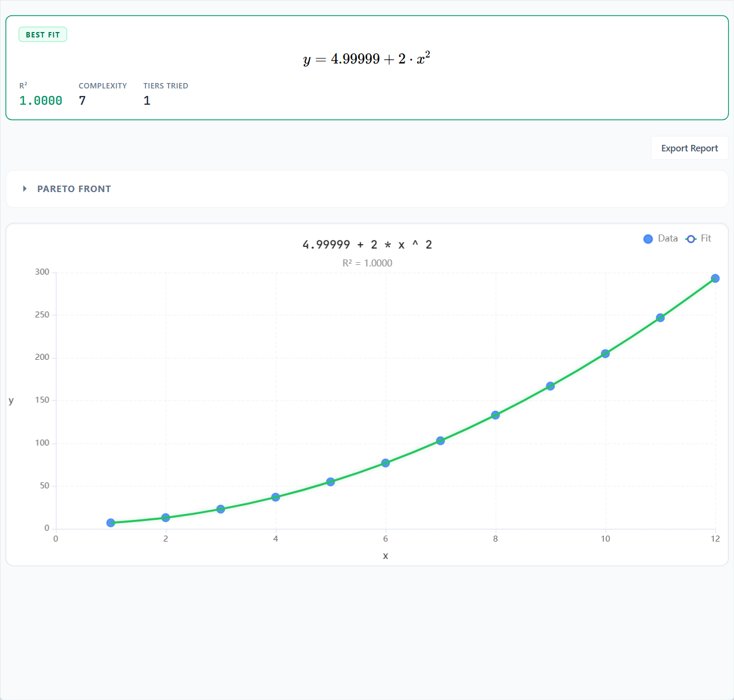734x700 pixels.
Task: Select the data point at x = 4
Action: [276, 497]
